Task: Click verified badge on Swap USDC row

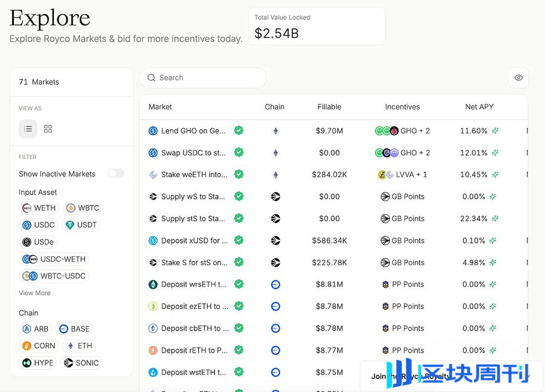Action: 239,152
